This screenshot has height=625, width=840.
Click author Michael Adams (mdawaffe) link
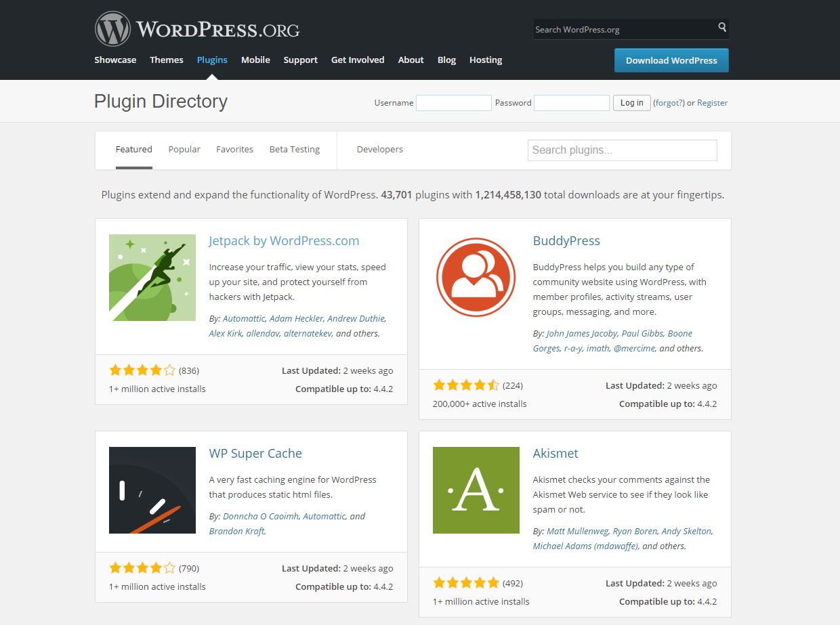pyautogui.click(x=585, y=546)
